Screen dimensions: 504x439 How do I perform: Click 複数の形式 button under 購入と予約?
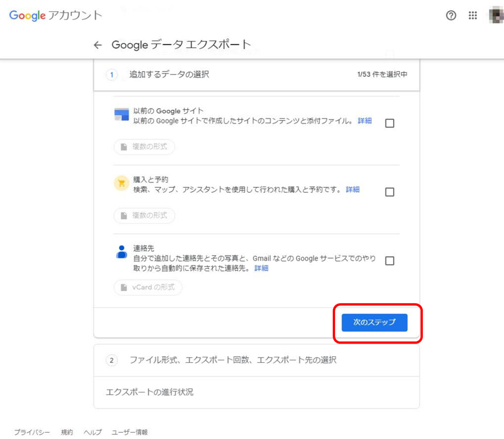point(144,216)
